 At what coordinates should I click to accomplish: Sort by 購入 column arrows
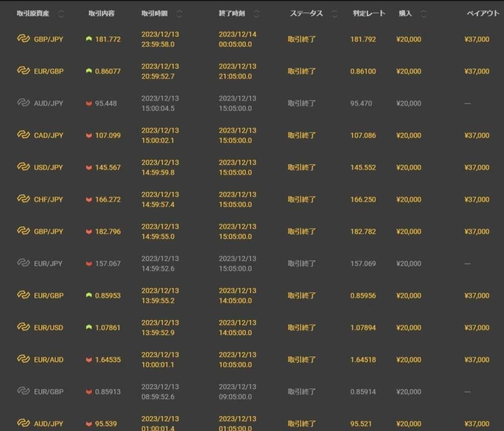pyautogui.click(x=423, y=14)
